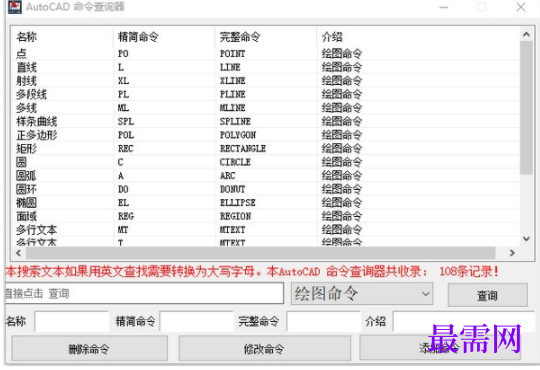Image resolution: width=540 pixels, height=370 pixels.
Task: Click the 添加命令 button
Action: (440, 348)
